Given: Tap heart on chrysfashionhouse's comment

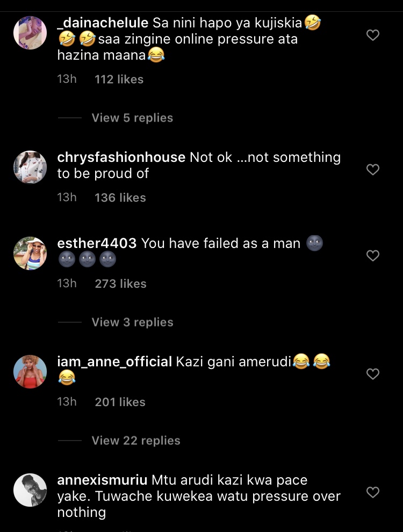Looking at the screenshot, I should (372, 169).
